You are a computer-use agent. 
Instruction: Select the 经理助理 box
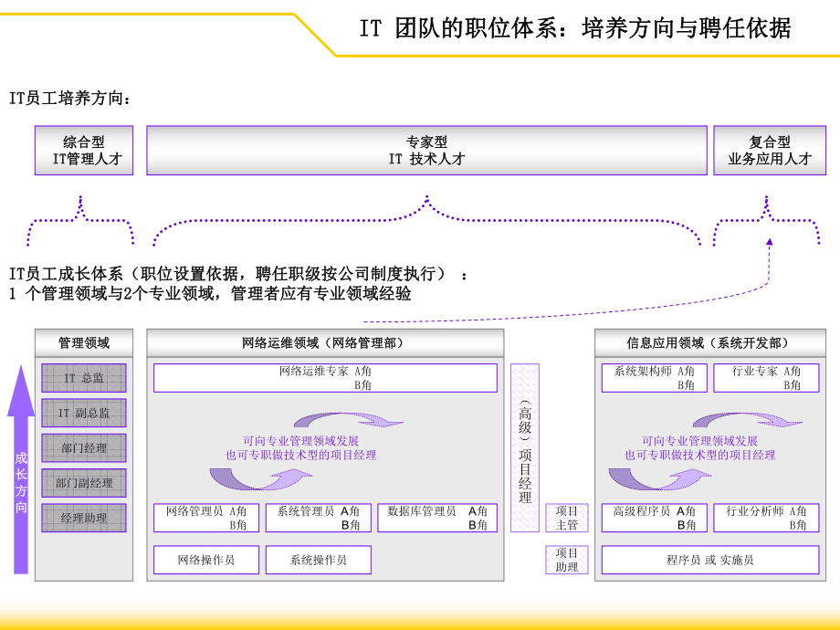point(83,518)
